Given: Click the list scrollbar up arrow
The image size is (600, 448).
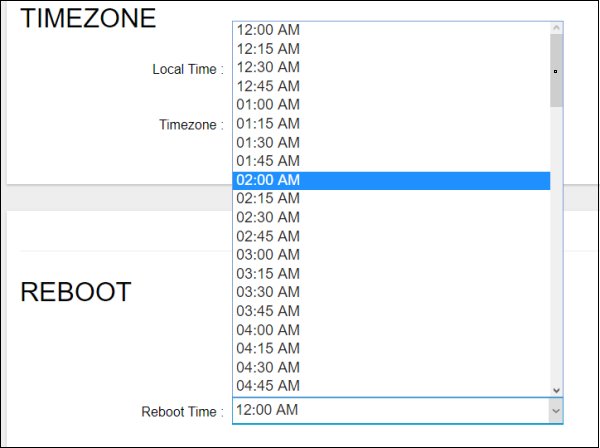Looking at the screenshot, I should coord(556,28).
